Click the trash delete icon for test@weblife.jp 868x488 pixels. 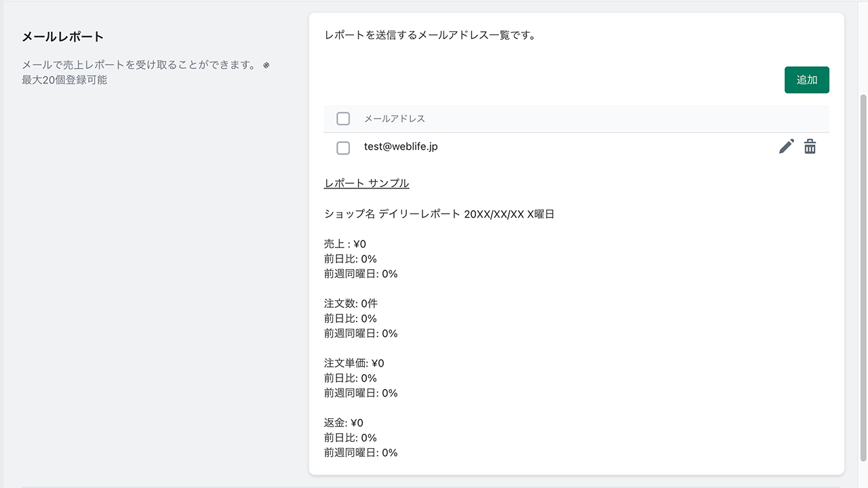coord(810,146)
